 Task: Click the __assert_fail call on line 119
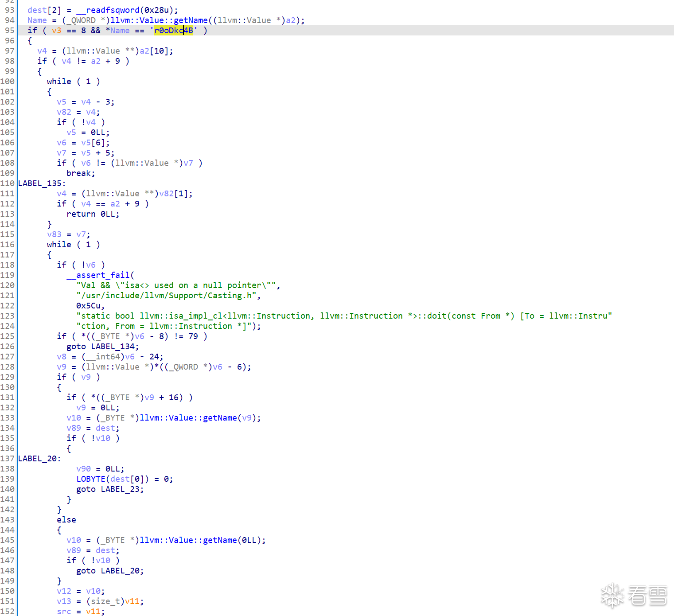pyautogui.click(x=98, y=275)
